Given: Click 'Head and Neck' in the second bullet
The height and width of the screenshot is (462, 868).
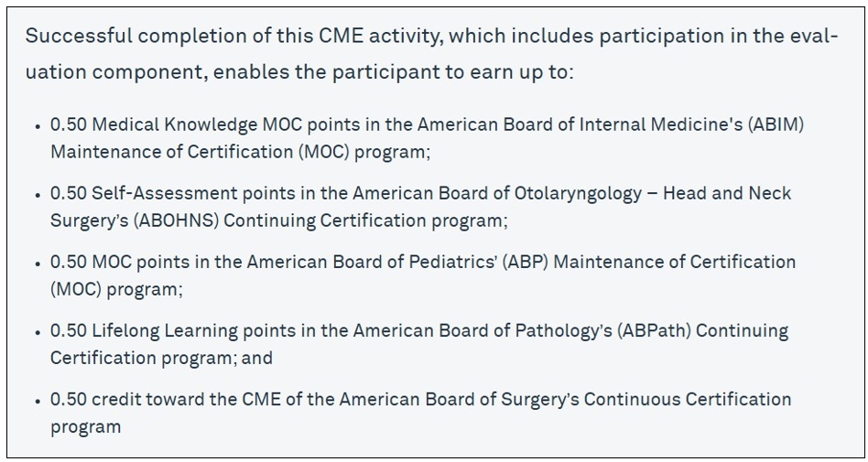Looking at the screenshot, I should (x=727, y=193).
